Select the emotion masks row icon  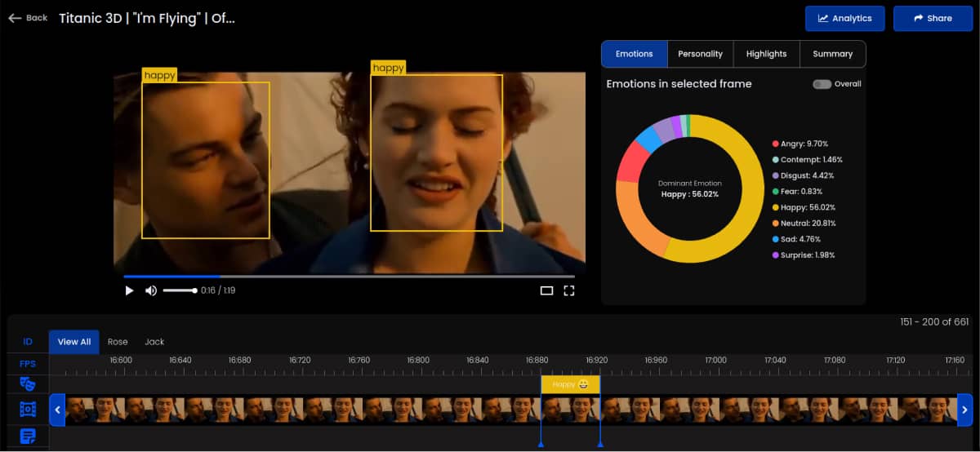(28, 383)
